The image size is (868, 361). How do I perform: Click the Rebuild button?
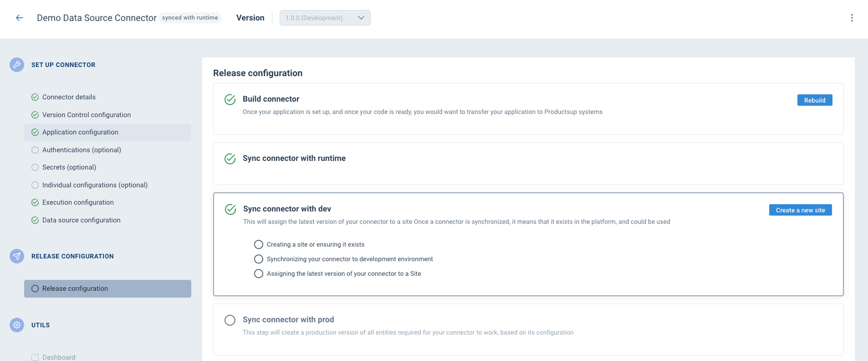coord(814,100)
